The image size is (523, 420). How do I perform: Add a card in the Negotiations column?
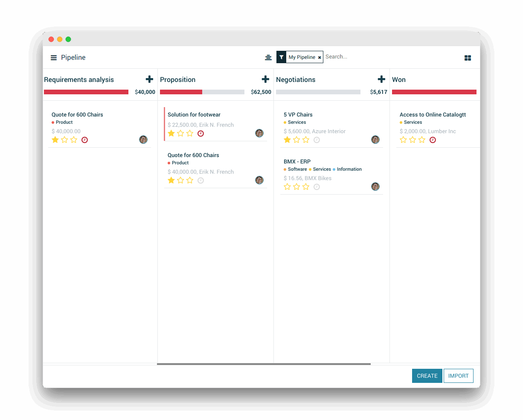coord(381,79)
